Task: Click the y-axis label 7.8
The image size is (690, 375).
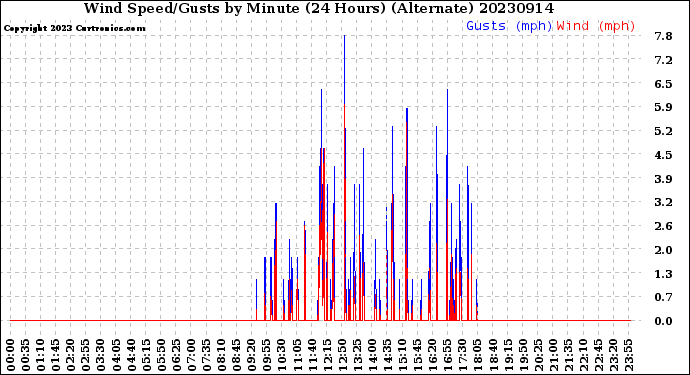Action: (x=663, y=36)
